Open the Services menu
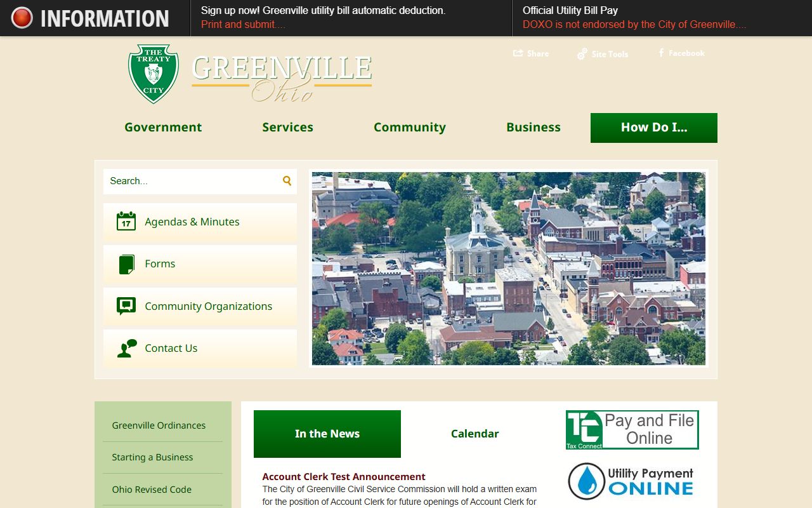The height and width of the screenshot is (508, 812). pos(287,127)
